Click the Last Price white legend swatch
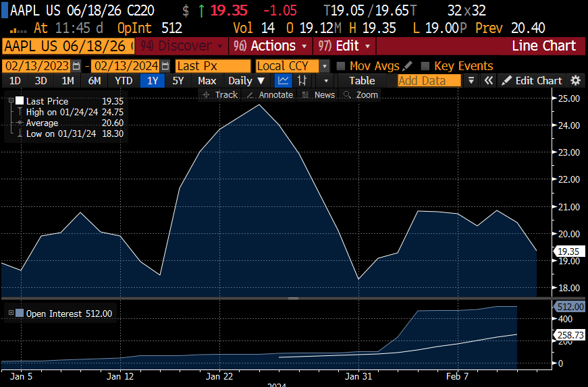The image size is (588, 387). click(x=20, y=100)
